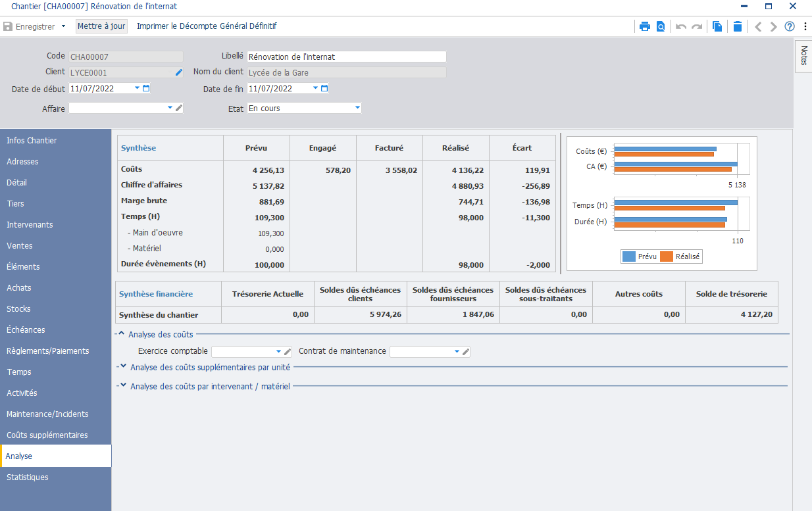Click the print icon in the toolbar
The width and height of the screenshot is (812, 511).
(645, 27)
